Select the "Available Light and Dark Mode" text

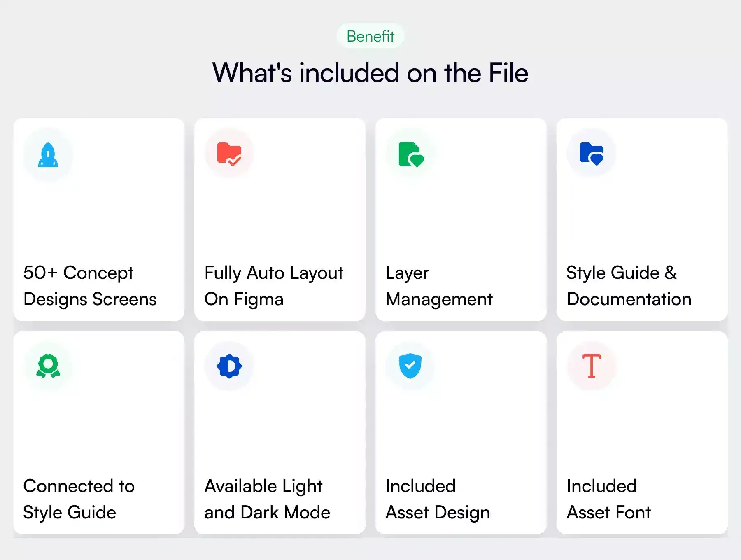[x=267, y=499]
